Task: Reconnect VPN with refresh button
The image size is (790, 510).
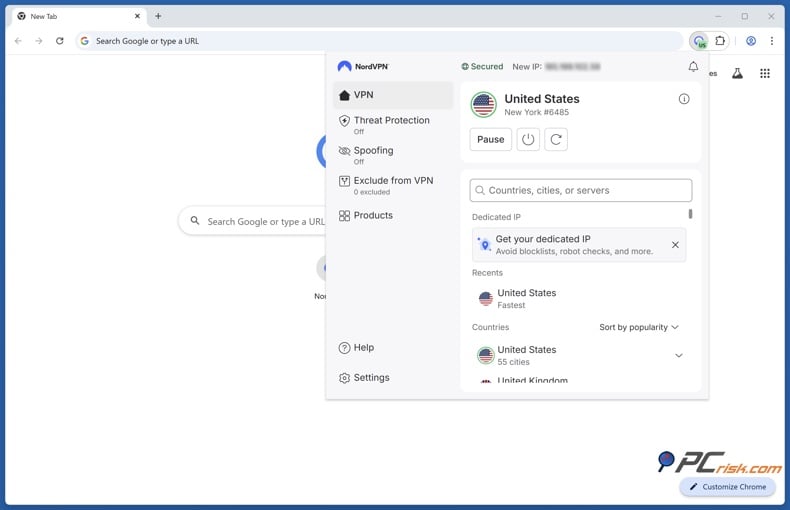Action: point(556,139)
